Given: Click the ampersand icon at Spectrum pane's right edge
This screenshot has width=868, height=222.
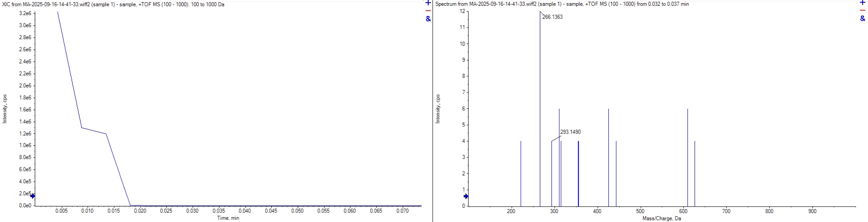Looking at the screenshot, I should 863,19.
